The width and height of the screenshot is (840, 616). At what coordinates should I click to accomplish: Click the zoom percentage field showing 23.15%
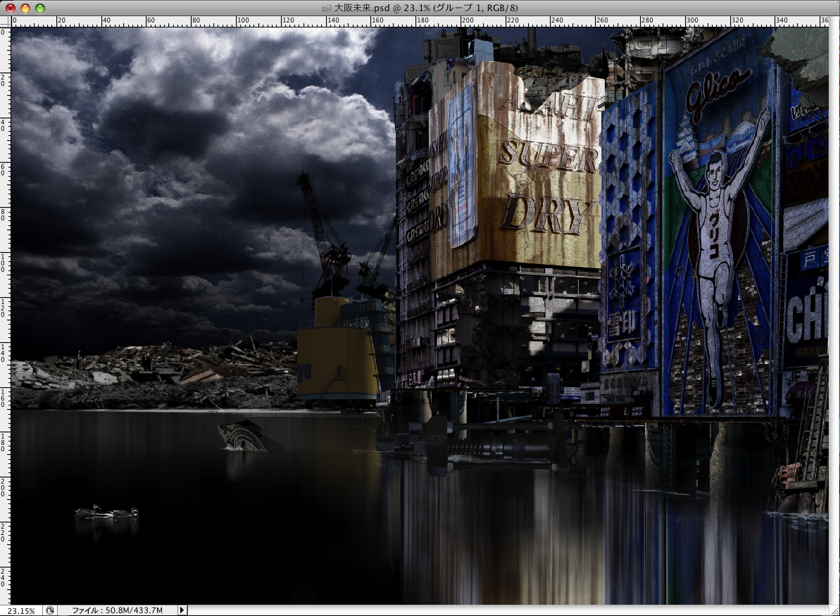coord(21,610)
